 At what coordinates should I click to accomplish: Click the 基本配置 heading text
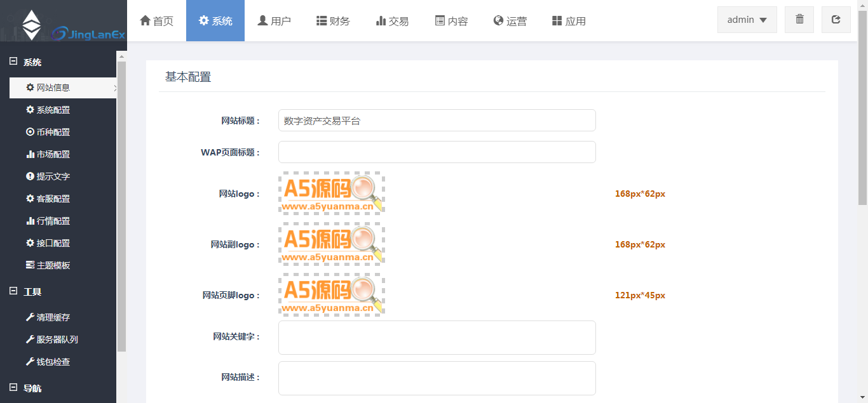[x=188, y=77]
